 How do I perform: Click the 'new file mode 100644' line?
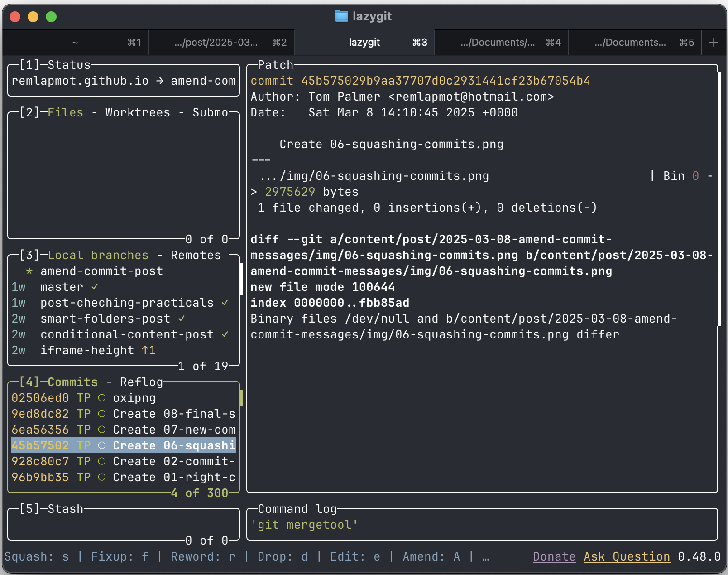(x=323, y=287)
